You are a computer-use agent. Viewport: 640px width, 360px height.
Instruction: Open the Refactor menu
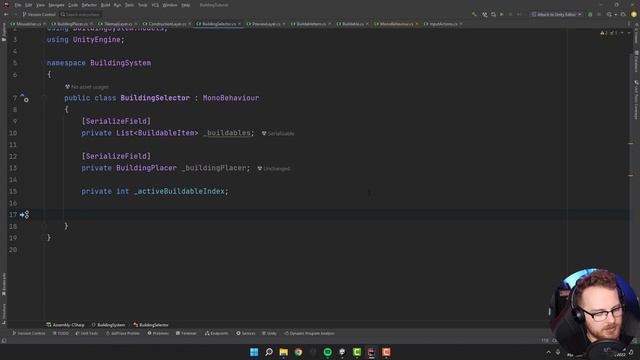[89, 5]
